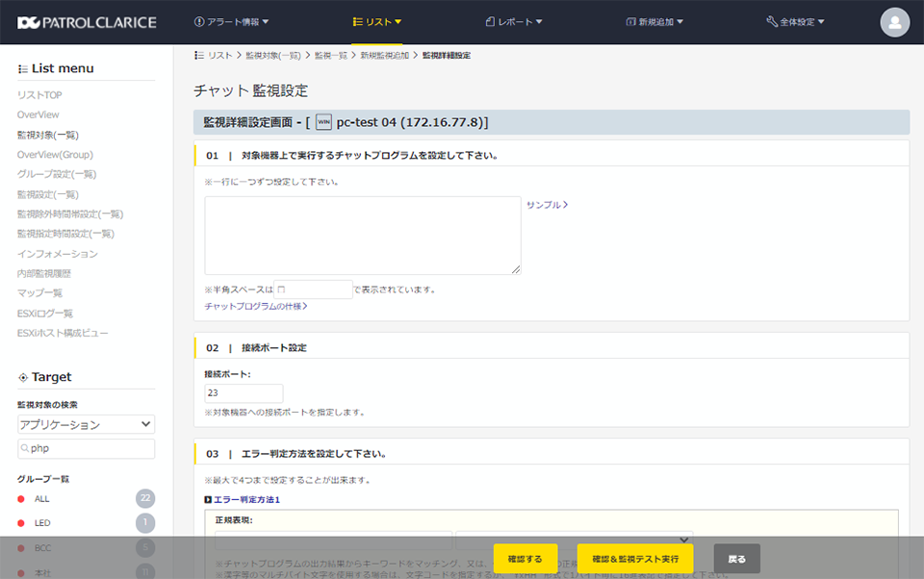Click the 新規追加 icon
Screen dimensions: 924x579
coord(630,22)
